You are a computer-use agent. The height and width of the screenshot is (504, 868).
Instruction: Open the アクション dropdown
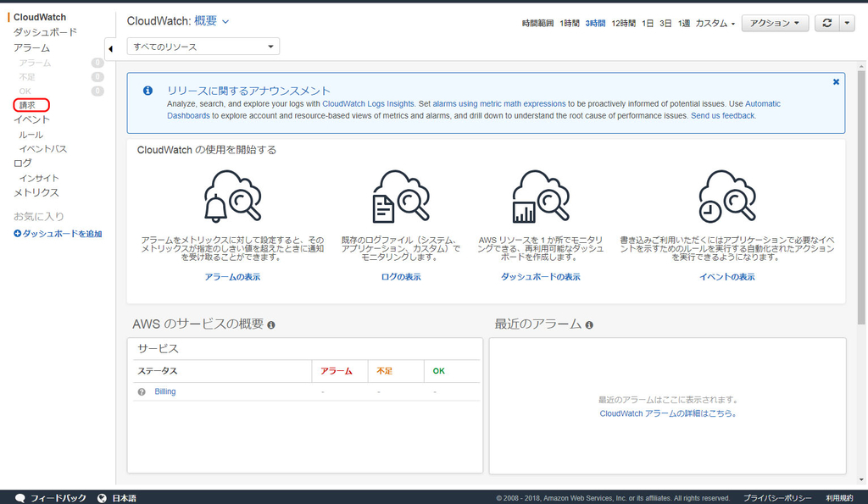774,23
